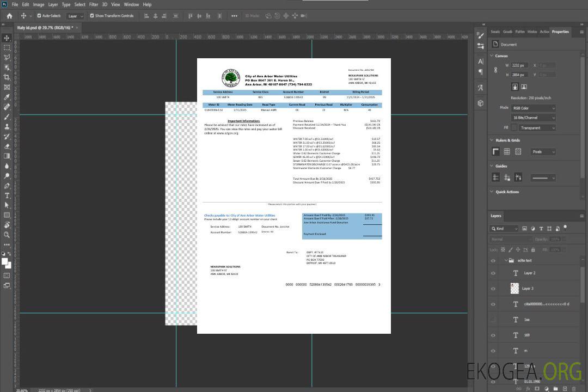The image size is (588, 392).
Task: Toggle the layer filter on/off switch
Action: [565, 228]
